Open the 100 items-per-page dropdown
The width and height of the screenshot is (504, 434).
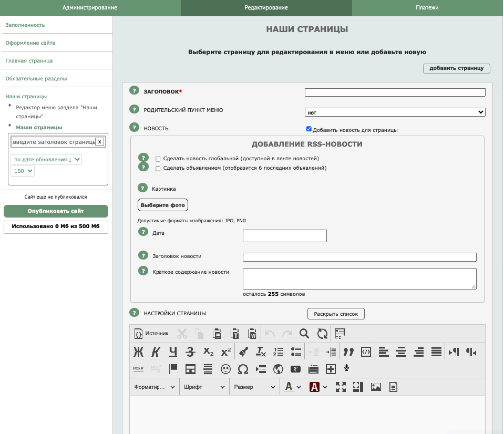tap(23, 171)
